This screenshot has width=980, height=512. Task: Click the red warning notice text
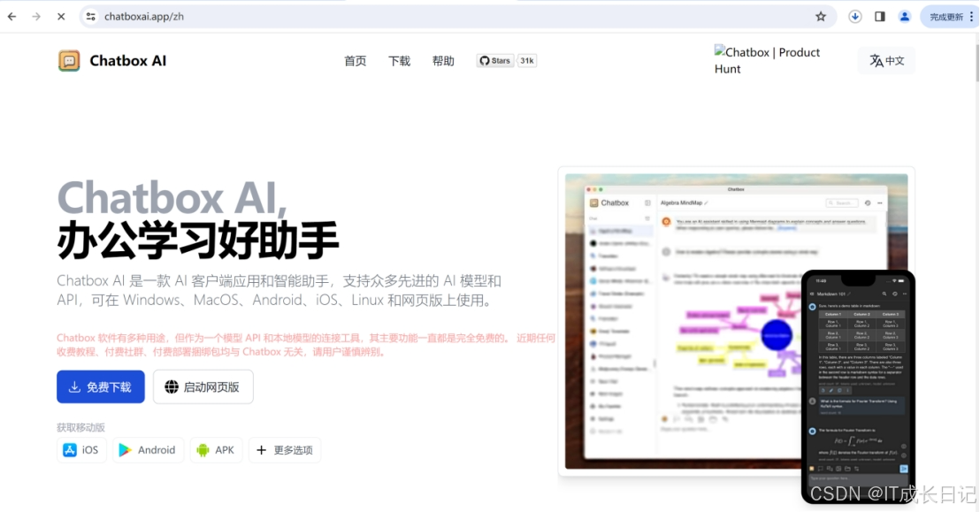pos(306,345)
